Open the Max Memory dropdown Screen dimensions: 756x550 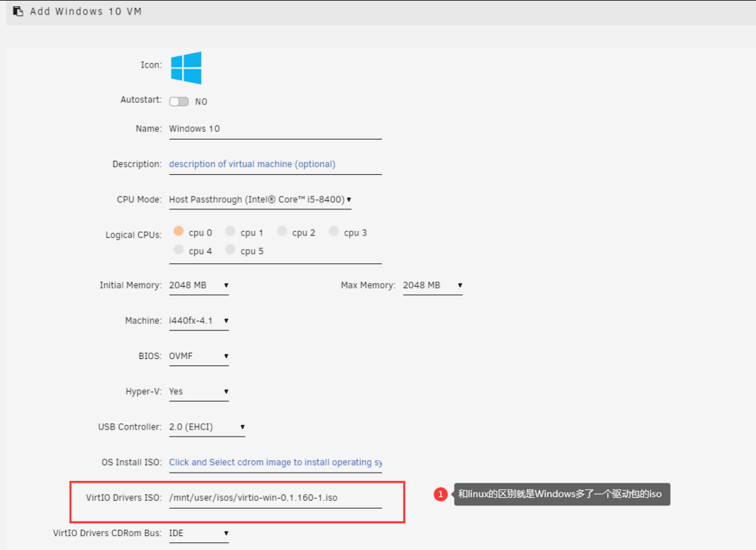click(x=432, y=285)
